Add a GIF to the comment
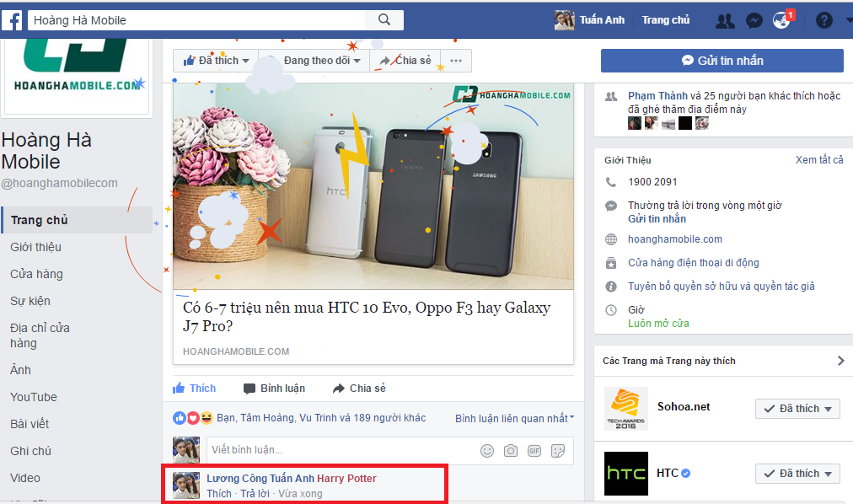Viewport: 853px width, 504px height. coord(534,451)
